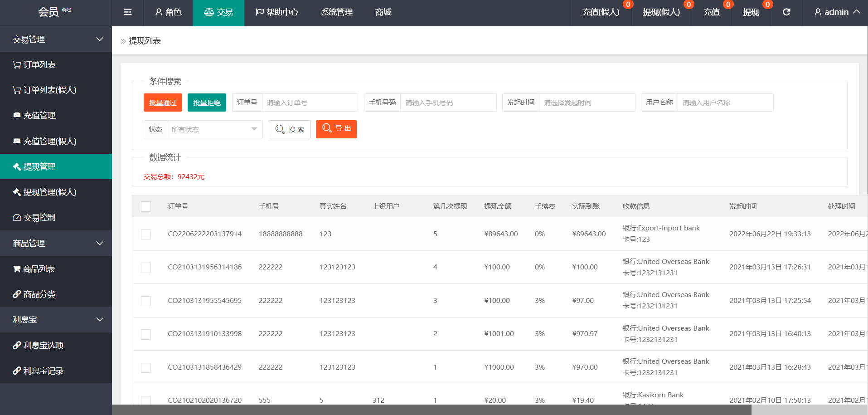
Task: Open 充值管理 in the sidebar
Action: tap(40, 116)
